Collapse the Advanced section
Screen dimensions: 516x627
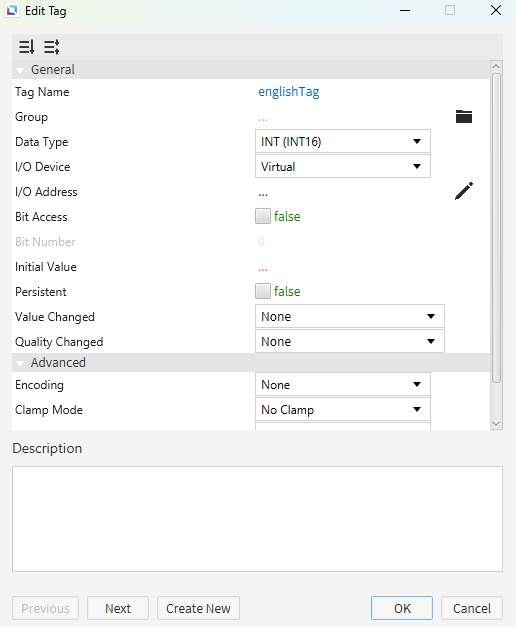[20, 363]
